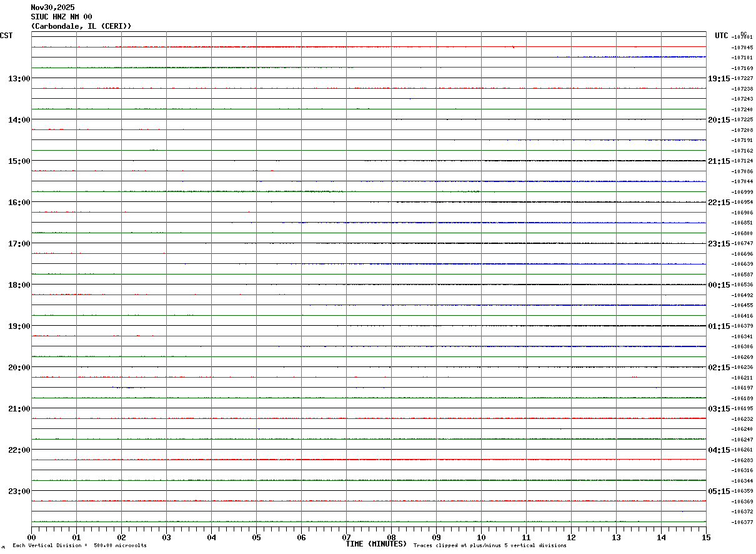Viewport: 756px width, 554px height.
Task: Click the 10 minute axis tick label
Action: [481, 538]
